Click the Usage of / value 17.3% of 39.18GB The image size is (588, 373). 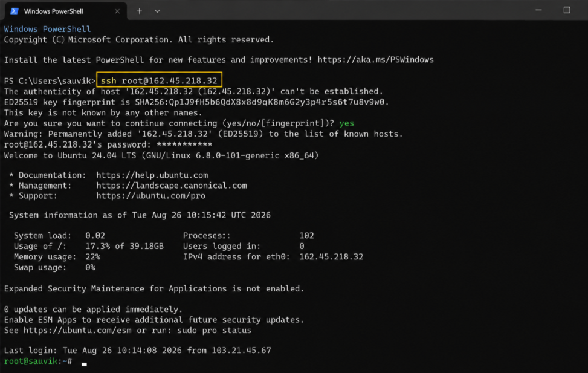(124, 246)
